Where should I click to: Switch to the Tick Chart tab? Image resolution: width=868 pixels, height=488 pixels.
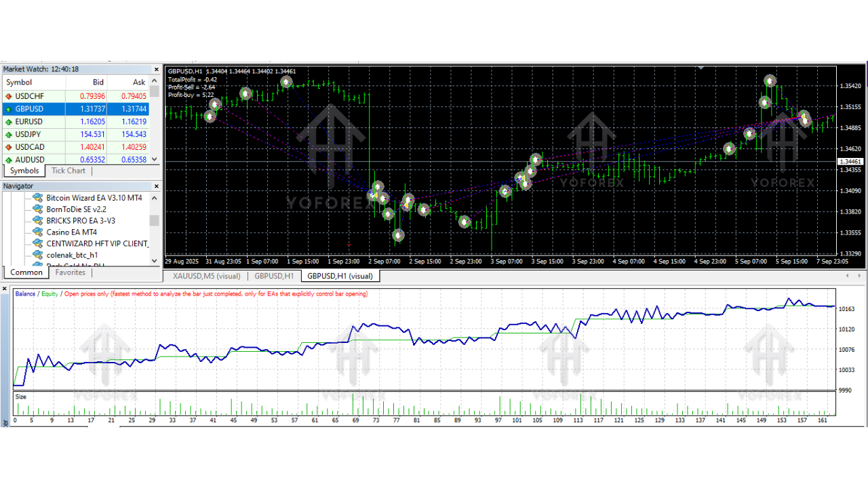coord(68,170)
